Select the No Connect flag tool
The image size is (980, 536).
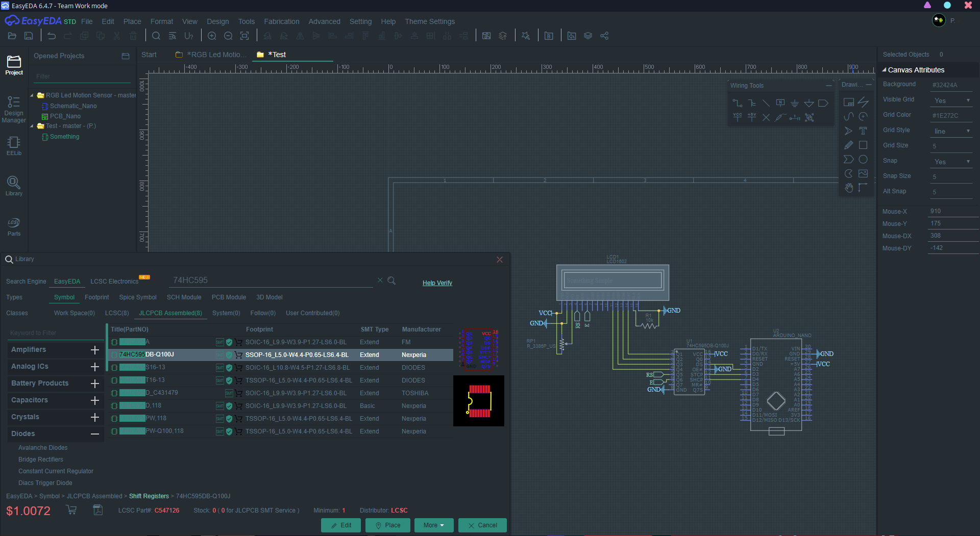tap(766, 117)
